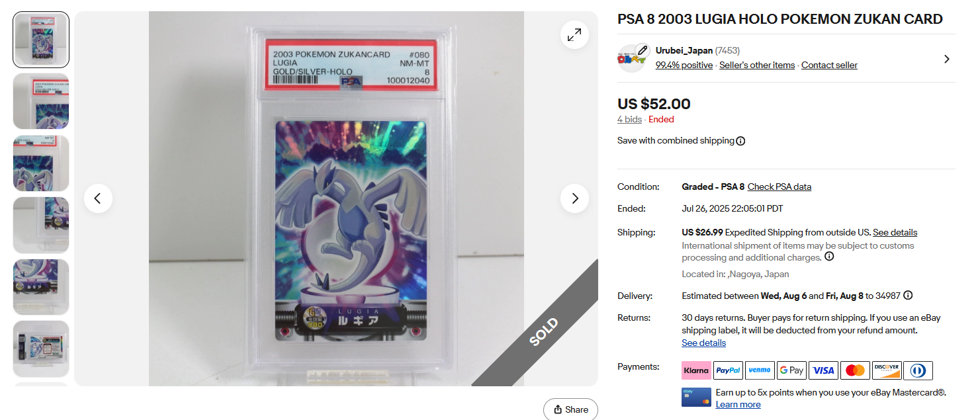Click the Contact seller link
980x420 pixels.
pos(829,65)
